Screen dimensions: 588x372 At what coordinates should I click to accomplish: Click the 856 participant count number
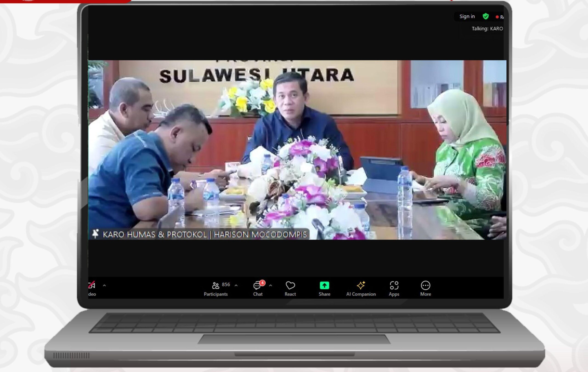point(226,284)
